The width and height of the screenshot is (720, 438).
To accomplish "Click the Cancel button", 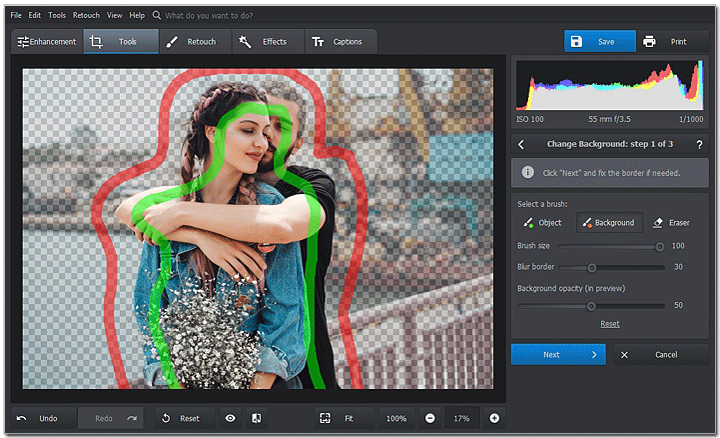I will 661,354.
